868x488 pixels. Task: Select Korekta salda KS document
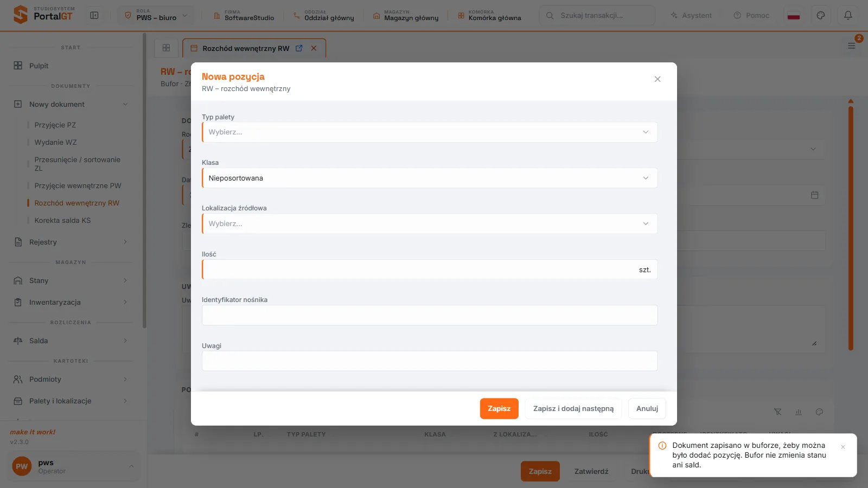point(62,220)
